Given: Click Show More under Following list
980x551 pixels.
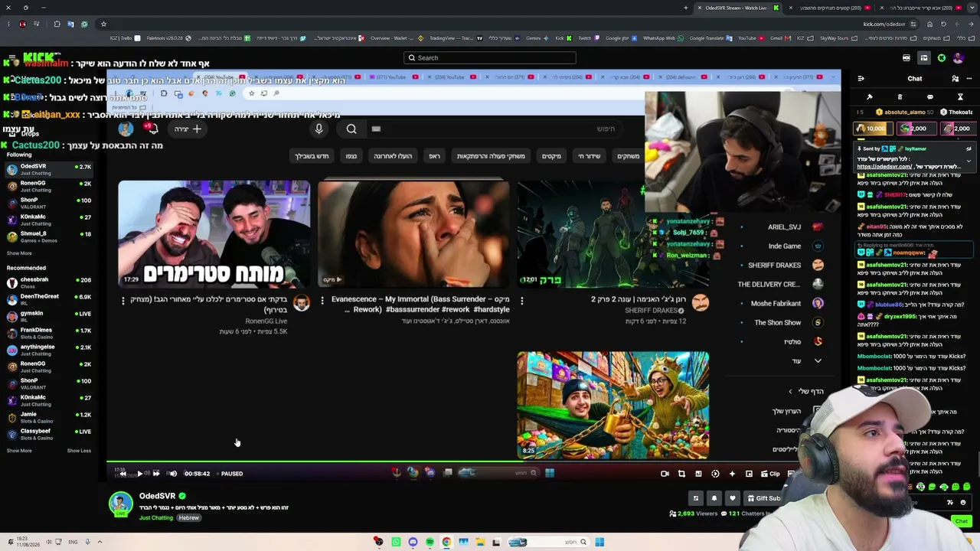Looking at the screenshot, I should pyautogui.click(x=19, y=253).
